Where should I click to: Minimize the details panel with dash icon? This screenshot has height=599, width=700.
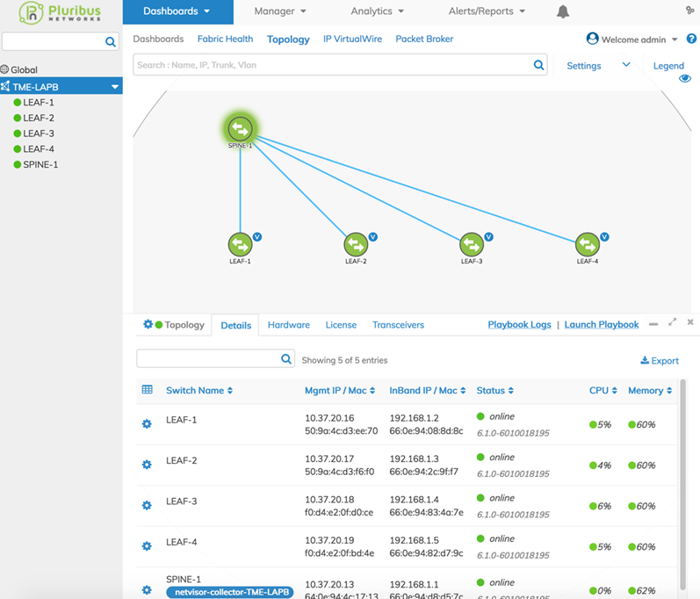653,324
